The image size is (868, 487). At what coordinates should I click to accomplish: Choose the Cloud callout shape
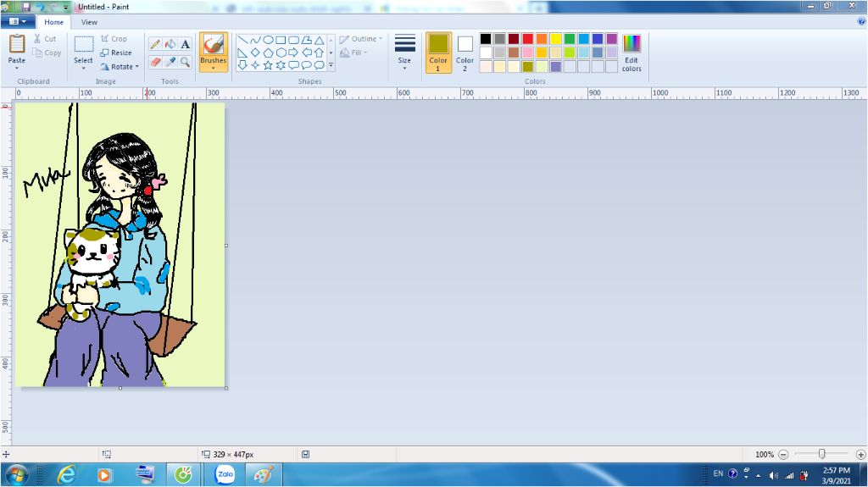pyautogui.click(x=319, y=65)
